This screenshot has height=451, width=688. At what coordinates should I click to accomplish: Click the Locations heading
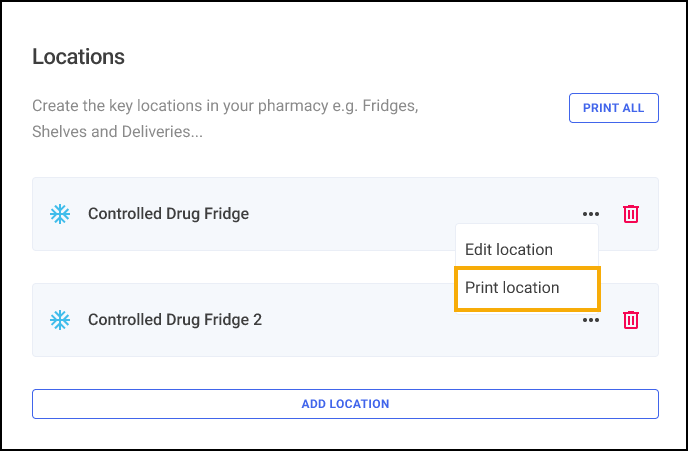pyautogui.click(x=78, y=57)
